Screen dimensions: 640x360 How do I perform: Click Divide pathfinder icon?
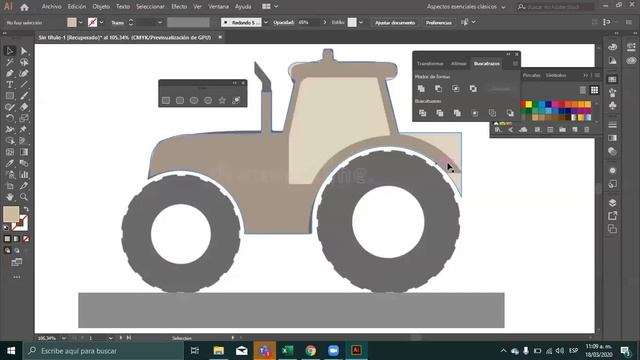[422, 113]
